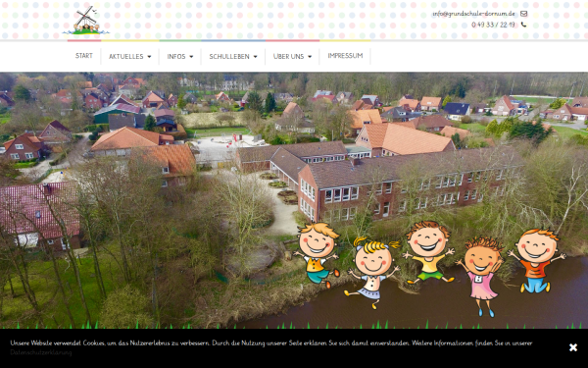The image size is (588, 368).
Task: Click the info@grundschule-dornum.de email address
Action: click(473, 14)
